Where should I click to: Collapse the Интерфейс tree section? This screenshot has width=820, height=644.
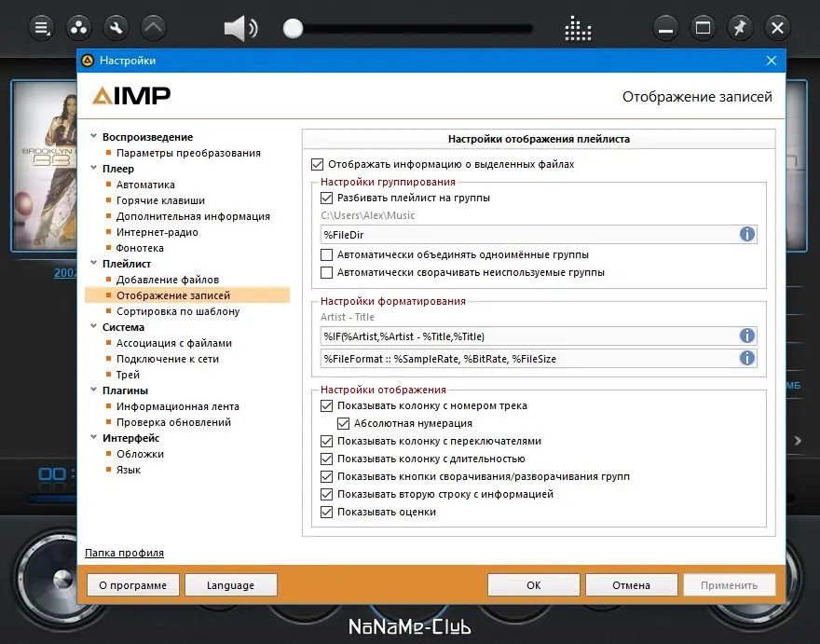[x=93, y=437]
